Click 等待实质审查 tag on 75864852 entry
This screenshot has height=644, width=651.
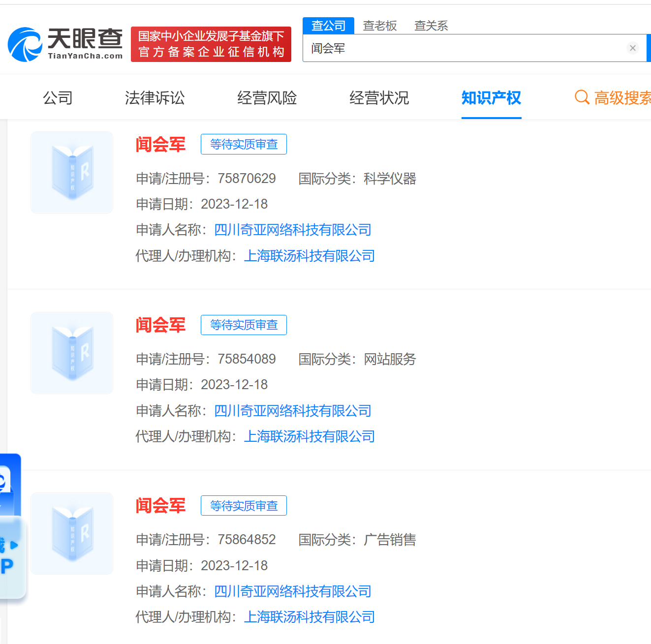[244, 505]
